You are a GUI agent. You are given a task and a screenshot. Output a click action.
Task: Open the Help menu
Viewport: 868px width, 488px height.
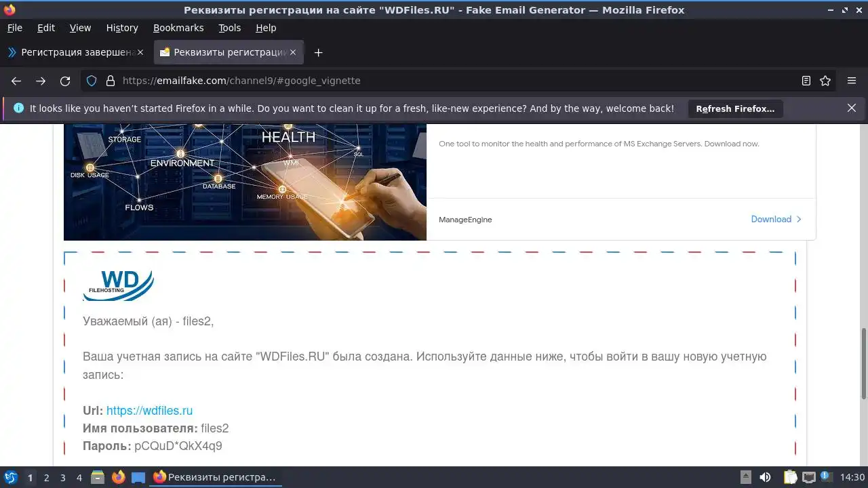coord(266,28)
